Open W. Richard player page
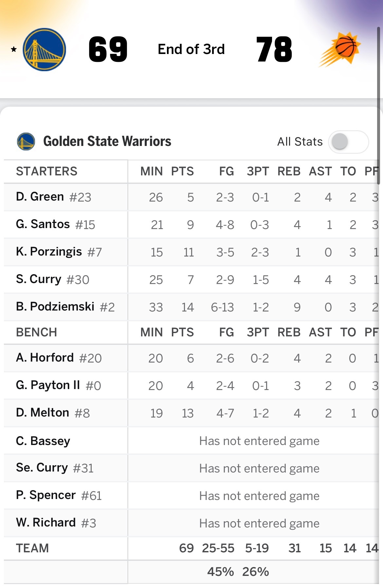The height and width of the screenshot is (588, 383). click(46, 523)
